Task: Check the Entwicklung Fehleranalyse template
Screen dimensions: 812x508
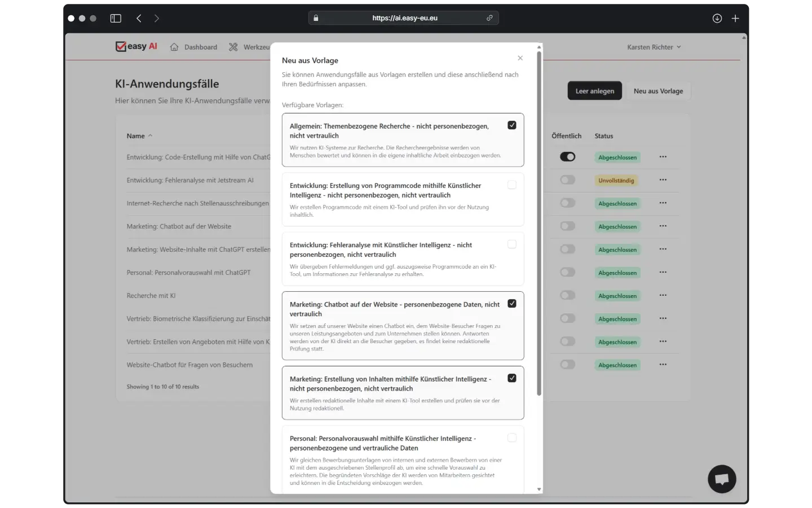Action: (512, 244)
